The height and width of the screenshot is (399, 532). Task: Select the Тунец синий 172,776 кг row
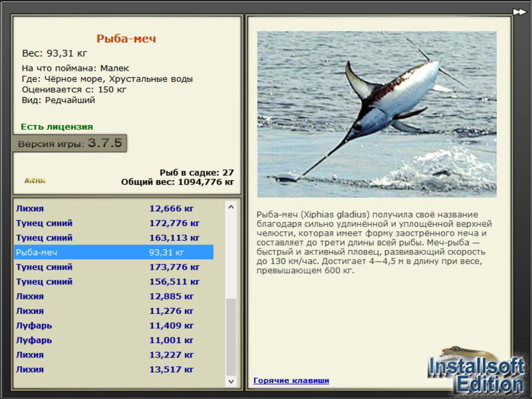coord(114,223)
